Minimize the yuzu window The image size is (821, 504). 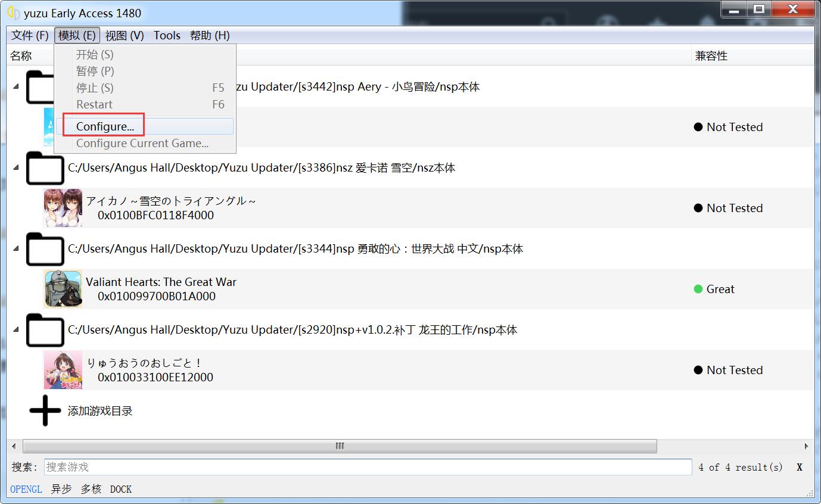[x=735, y=9]
